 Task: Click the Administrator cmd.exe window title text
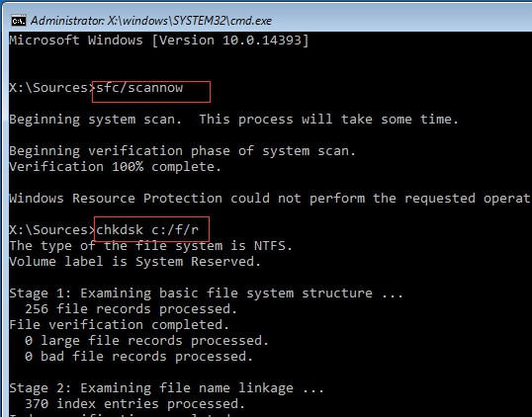pos(151,21)
